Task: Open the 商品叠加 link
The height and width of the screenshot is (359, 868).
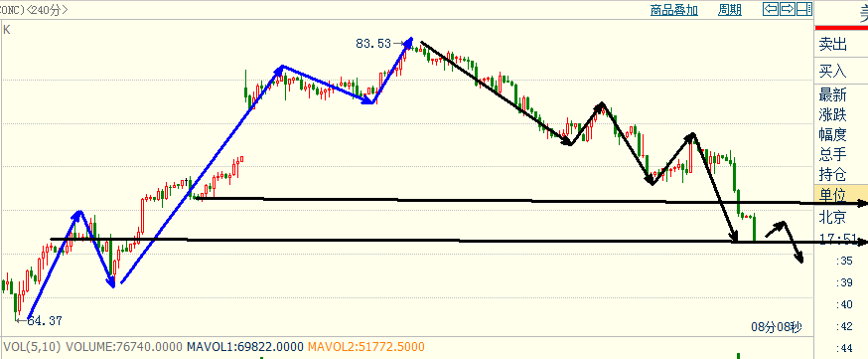Action: (x=673, y=10)
